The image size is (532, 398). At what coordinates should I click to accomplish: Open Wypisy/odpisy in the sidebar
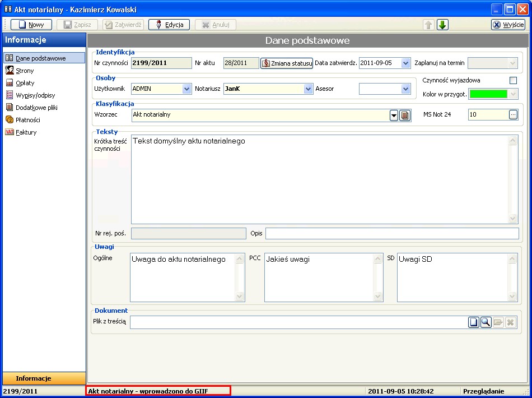[35, 95]
